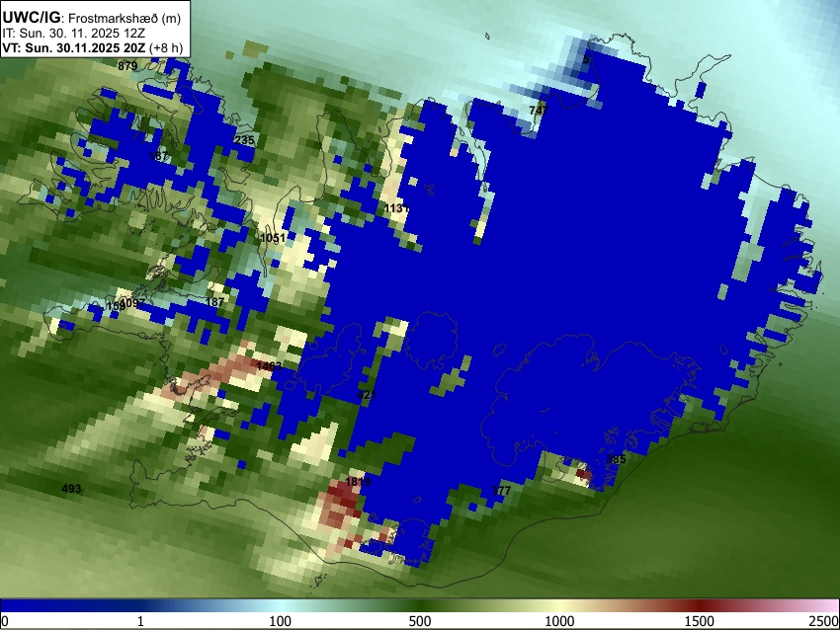Select the map value "1819"
Image resolution: width=840 pixels, height=630 pixels.
[x=358, y=482]
